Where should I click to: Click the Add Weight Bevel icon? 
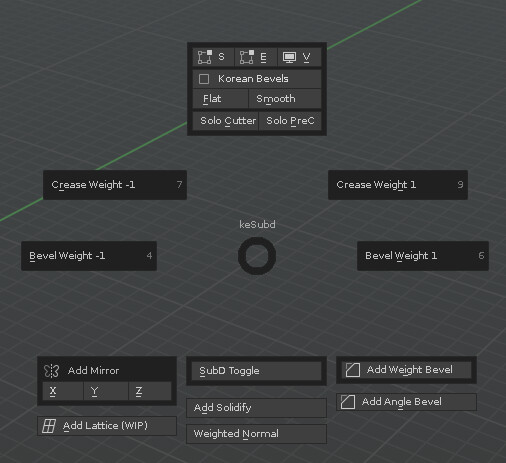point(353,370)
